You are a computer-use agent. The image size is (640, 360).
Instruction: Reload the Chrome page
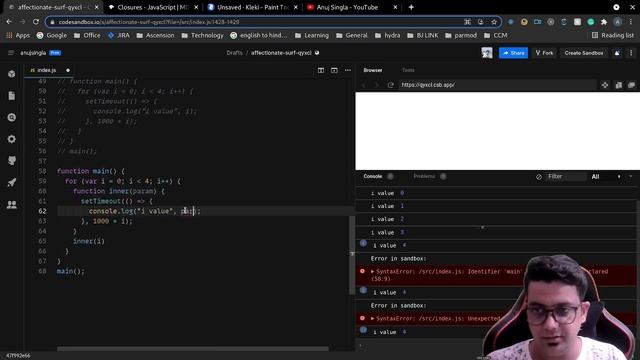coord(36,22)
